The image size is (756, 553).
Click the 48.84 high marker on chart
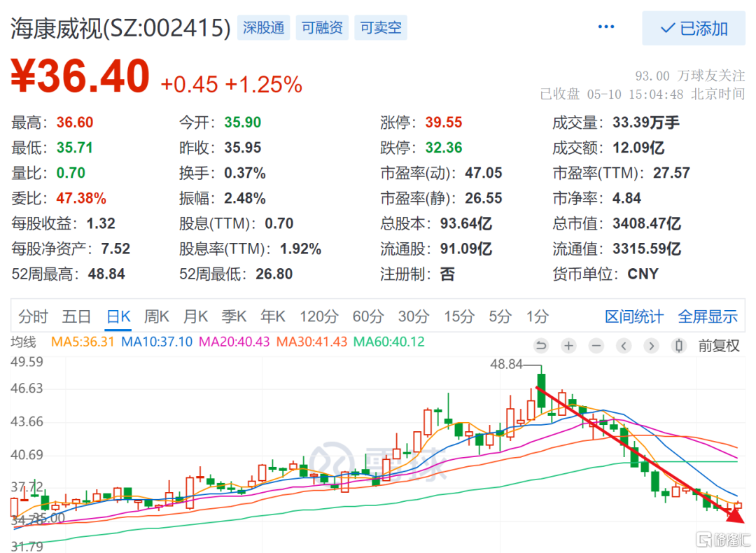click(x=506, y=364)
